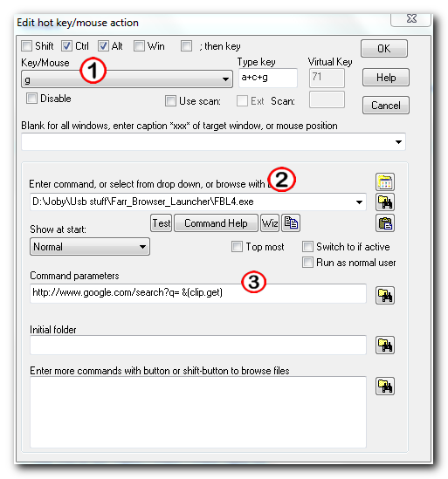
Task: Enable Switch to if active checkbox
Action: coord(307,247)
